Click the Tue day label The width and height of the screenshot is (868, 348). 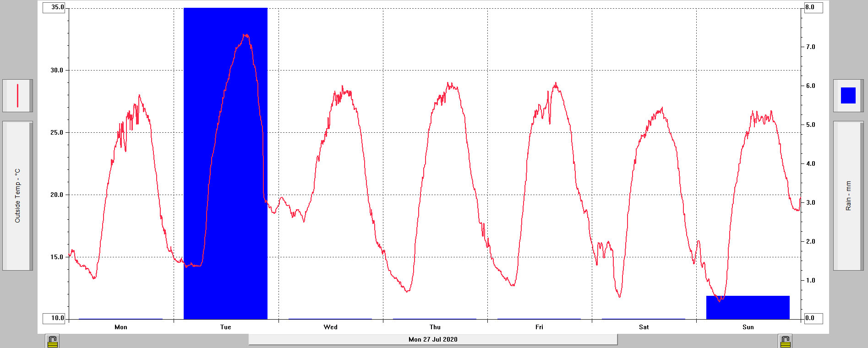tap(225, 327)
